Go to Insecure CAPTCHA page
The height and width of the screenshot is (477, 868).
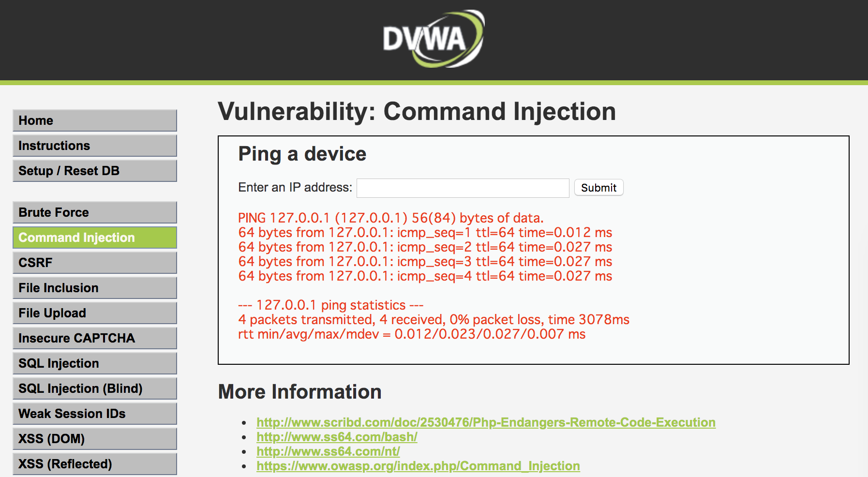coord(95,338)
